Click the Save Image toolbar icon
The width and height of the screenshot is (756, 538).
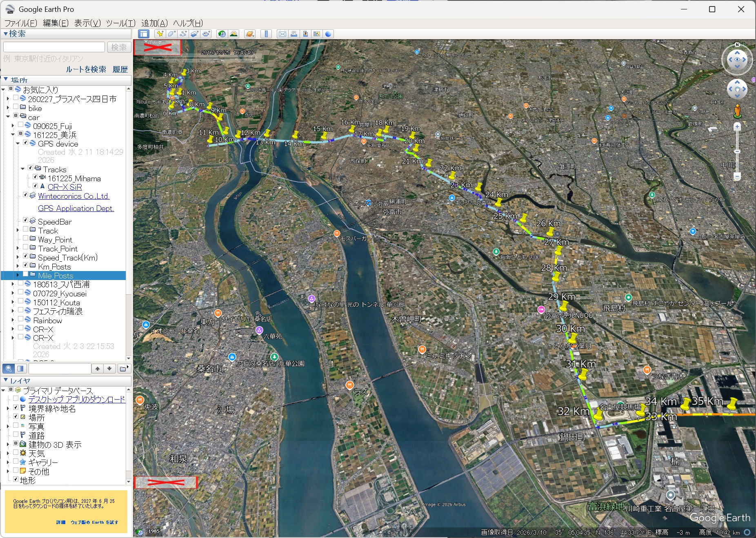click(x=305, y=34)
